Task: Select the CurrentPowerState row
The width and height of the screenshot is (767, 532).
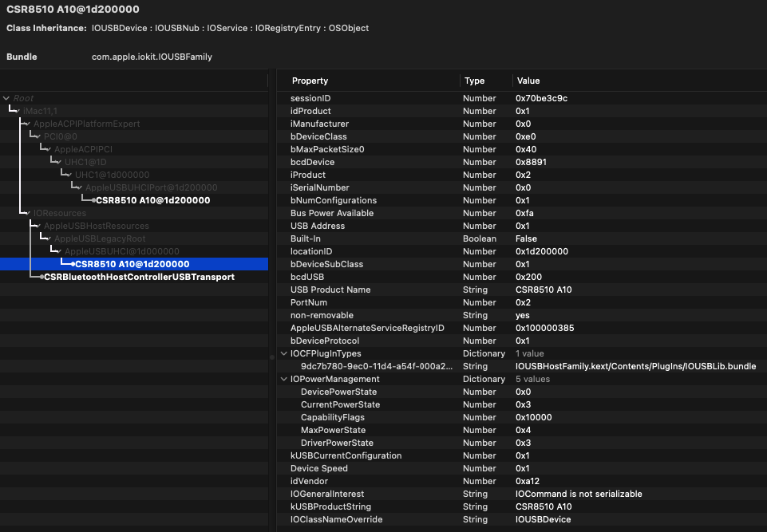Action: click(521, 404)
